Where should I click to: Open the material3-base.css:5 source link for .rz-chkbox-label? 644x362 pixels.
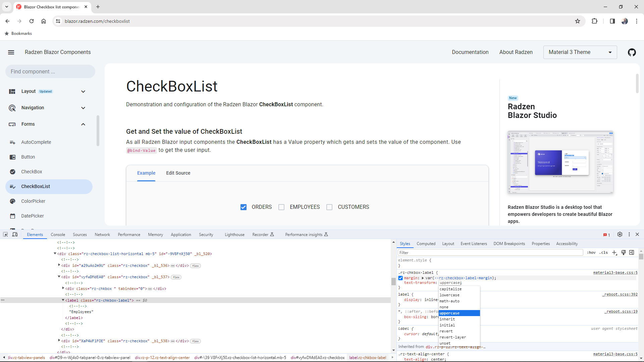615,273
